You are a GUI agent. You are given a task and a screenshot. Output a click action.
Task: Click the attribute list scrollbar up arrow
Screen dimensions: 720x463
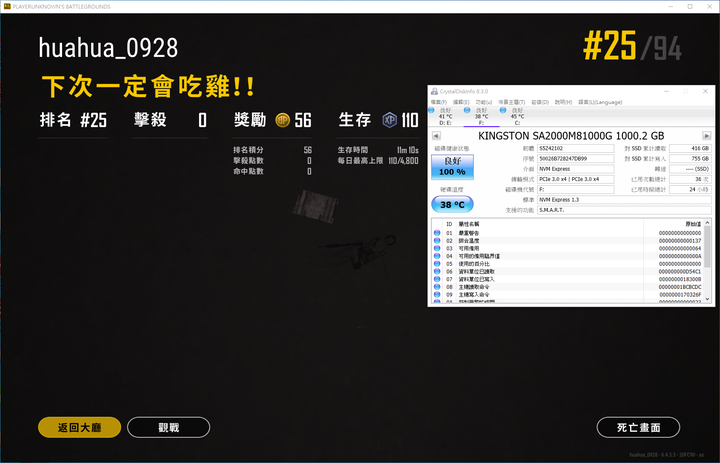707,223
